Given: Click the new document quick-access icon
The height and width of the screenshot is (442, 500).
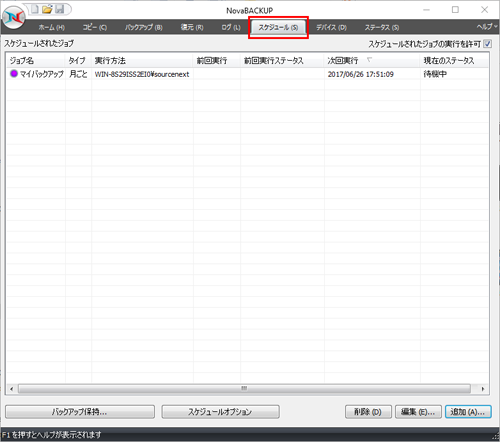Looking at the screenshot, I should [35, 9].
